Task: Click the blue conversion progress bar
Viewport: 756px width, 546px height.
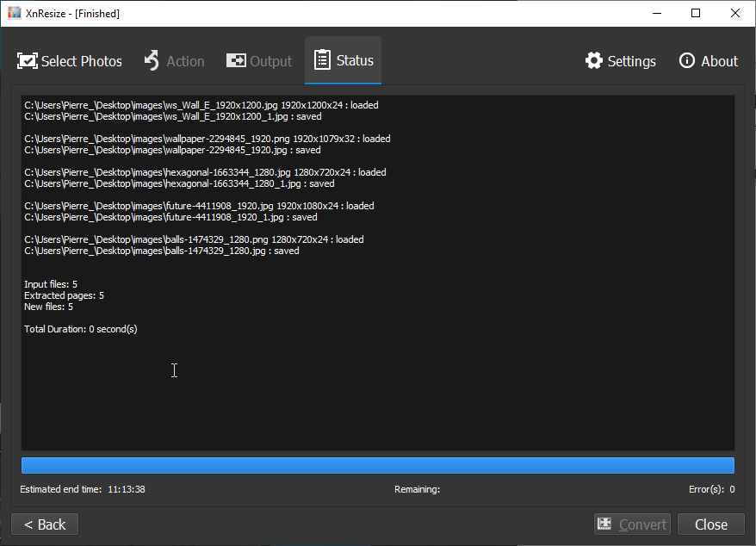Action: pos(377,466)
